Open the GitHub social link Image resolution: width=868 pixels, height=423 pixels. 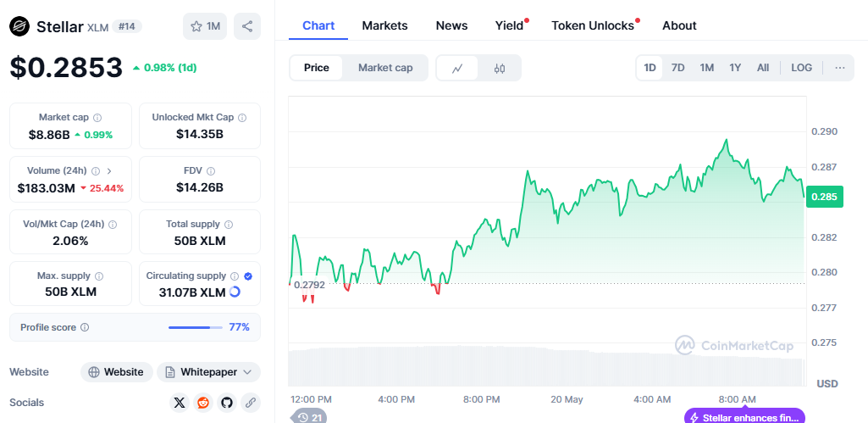point(226,403)
